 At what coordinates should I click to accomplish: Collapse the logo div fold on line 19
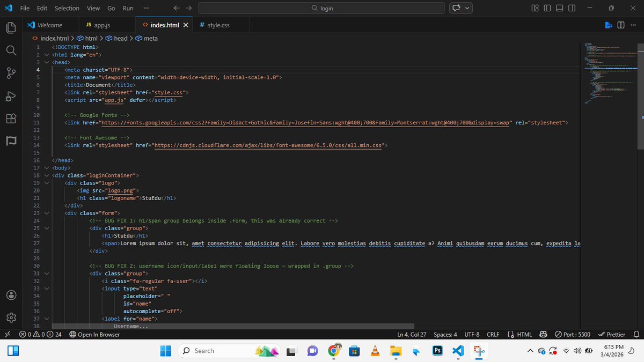coord(47,183)
